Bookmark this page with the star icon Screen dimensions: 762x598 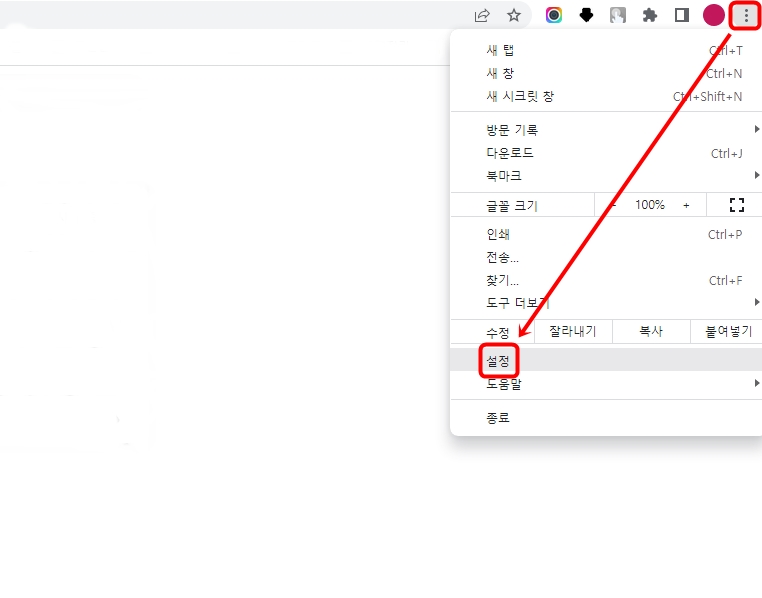coord(514,16)
